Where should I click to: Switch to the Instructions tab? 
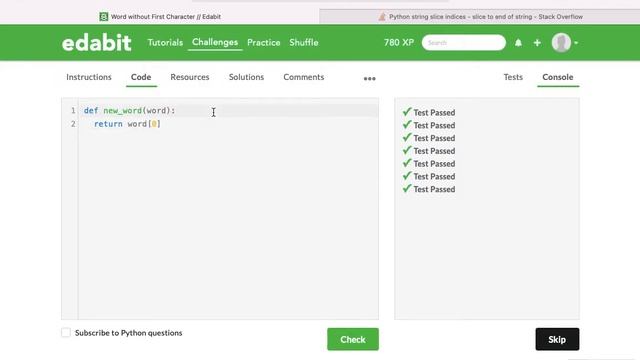click(x=89, y=77)
